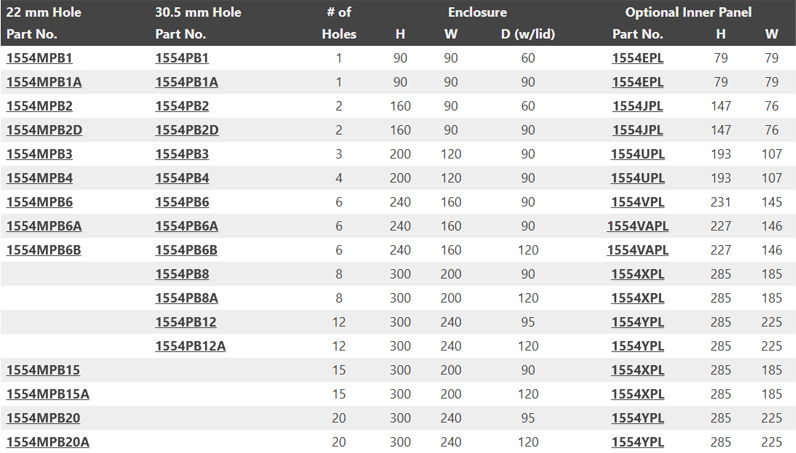Open the 1554MPB15A part link
Image resolution: width=796 pixels, height=453 pixels.
48,394
